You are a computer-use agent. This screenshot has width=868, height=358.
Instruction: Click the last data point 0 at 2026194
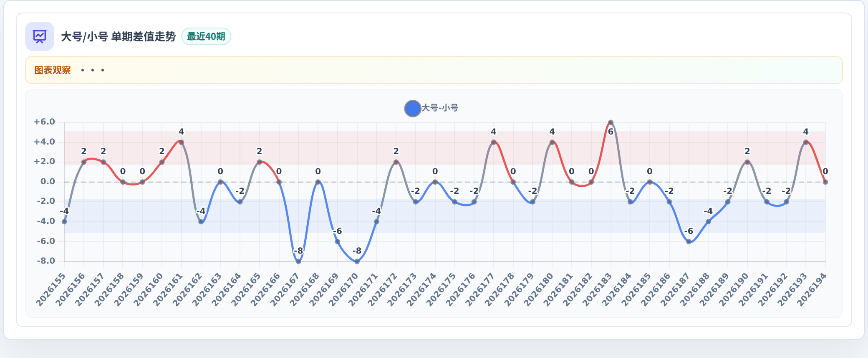(x=825, y=182)
